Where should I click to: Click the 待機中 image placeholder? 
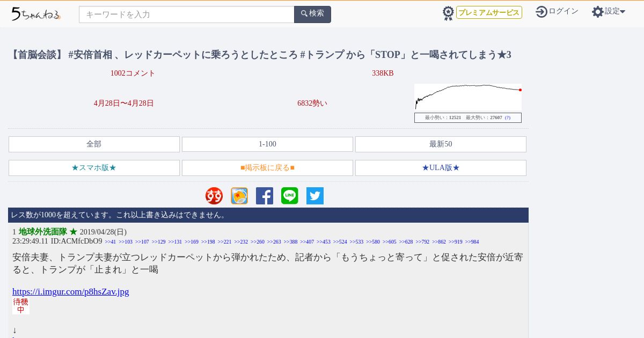(21, 306)
